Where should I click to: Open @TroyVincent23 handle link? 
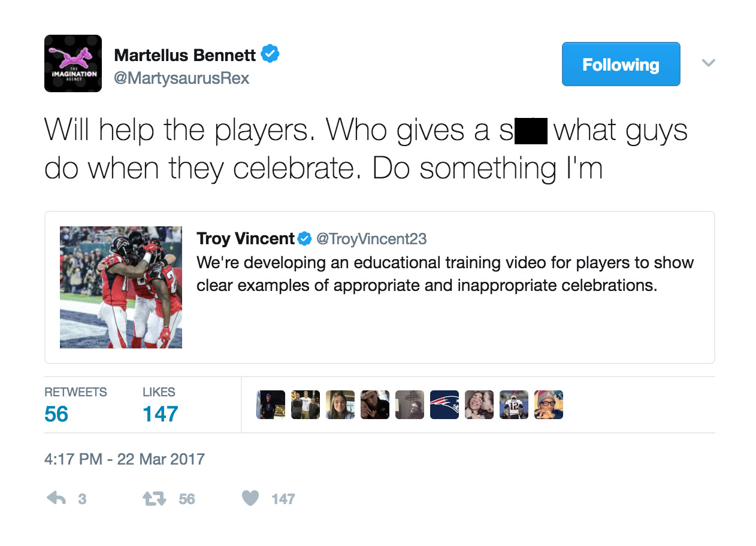[371, 239]
